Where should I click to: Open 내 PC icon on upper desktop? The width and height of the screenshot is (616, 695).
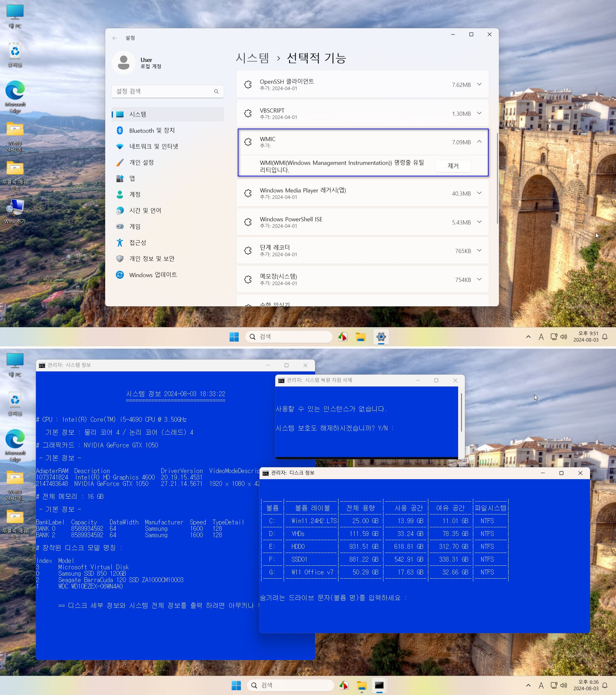15,16
